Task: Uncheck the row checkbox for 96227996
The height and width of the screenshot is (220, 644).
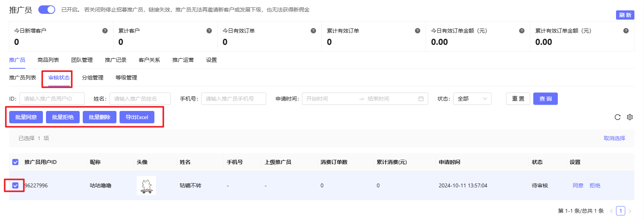Action: [15, 185]
